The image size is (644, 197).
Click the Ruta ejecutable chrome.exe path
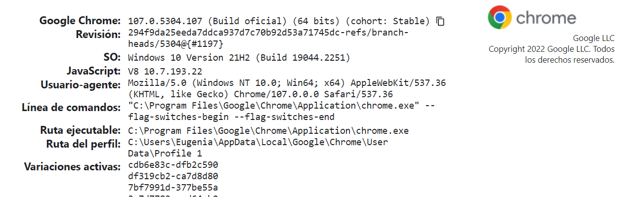[x=268, y=131]
